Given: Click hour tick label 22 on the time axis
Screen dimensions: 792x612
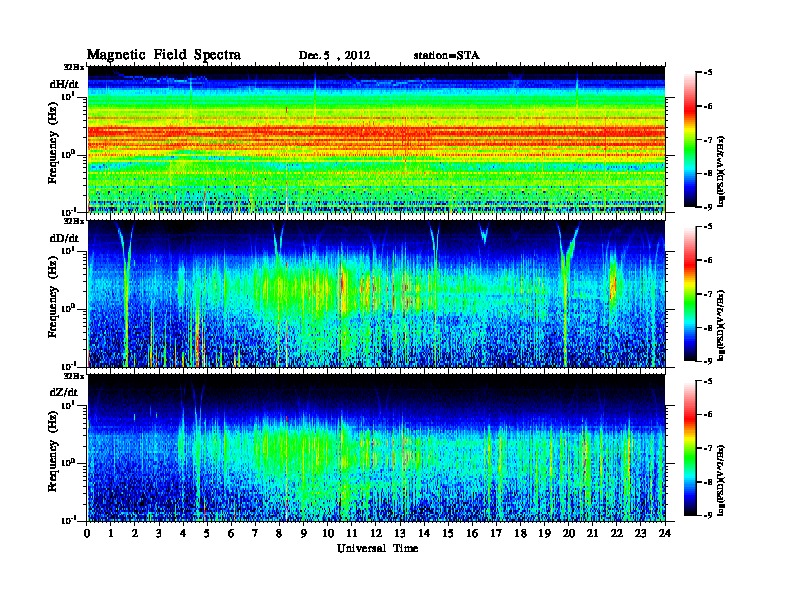Looking at the screenshot, I should point(616,533).
